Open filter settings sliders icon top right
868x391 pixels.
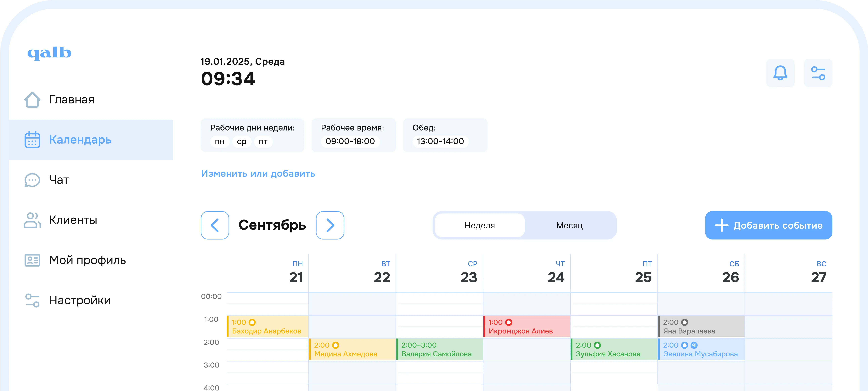pyautogui.click(x=818, y=73)
